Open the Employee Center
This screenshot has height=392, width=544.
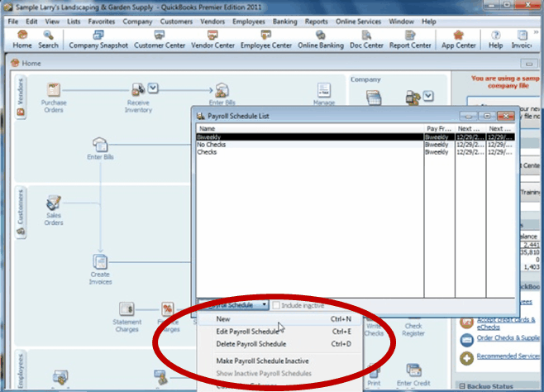coord(266,39)
